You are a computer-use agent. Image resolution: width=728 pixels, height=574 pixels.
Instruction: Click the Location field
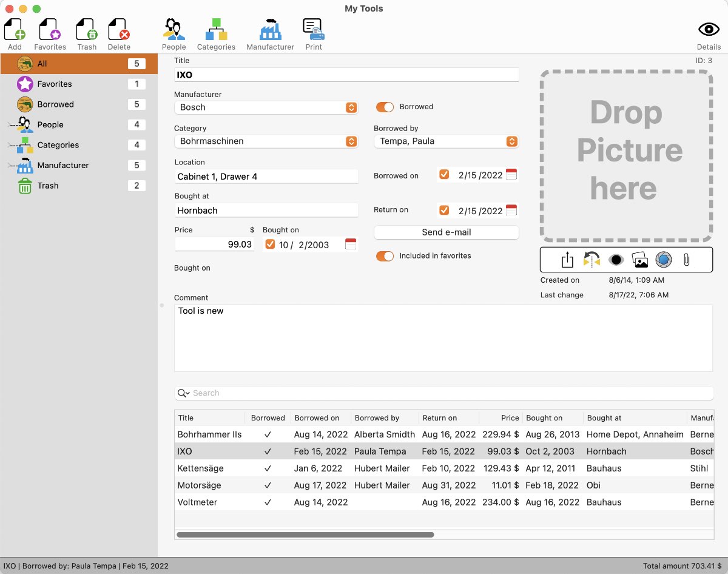(266, 177)
